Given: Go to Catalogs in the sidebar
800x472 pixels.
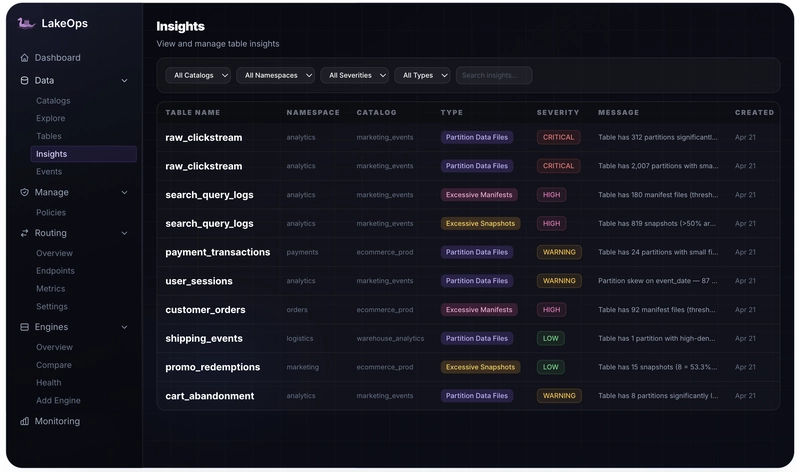Looking at the screenshot, I should point(53,101).
